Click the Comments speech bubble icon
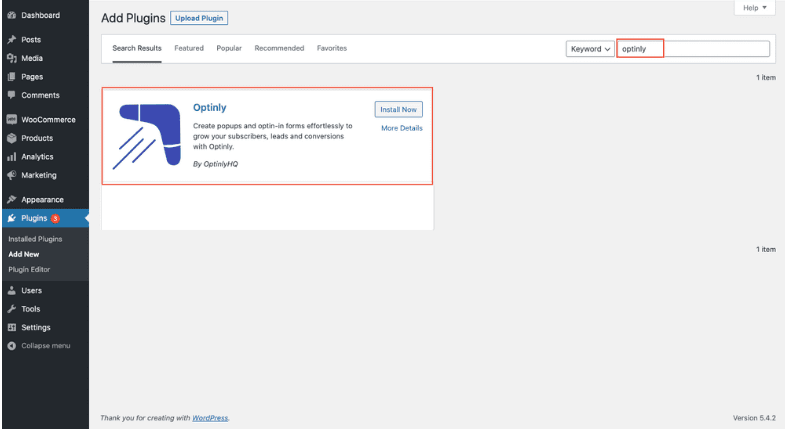785x429 pixels. point(12,95)
